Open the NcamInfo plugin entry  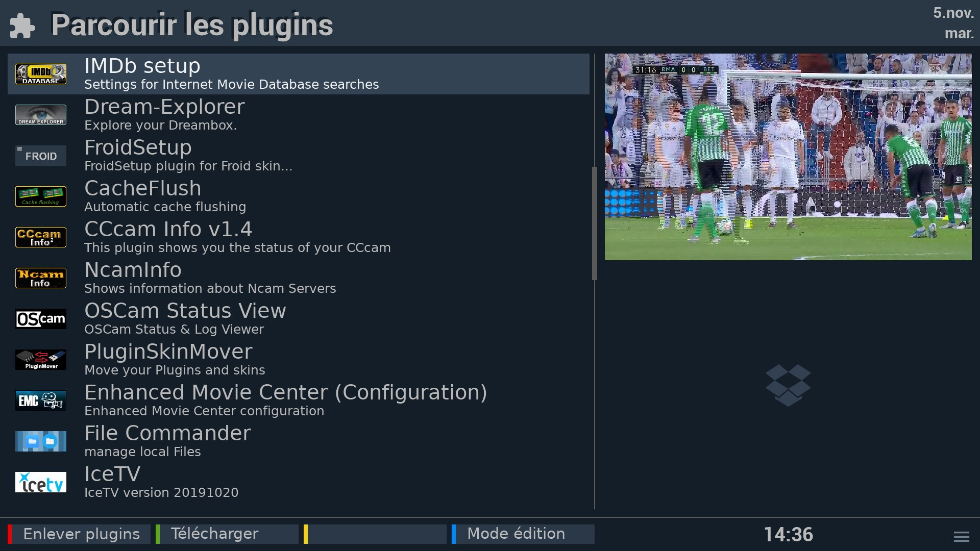tap(209, 278)
